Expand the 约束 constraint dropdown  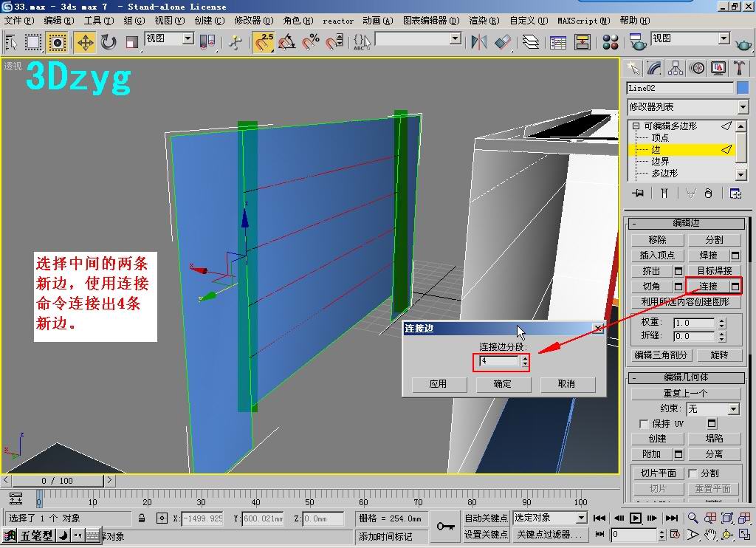point(732,409)
